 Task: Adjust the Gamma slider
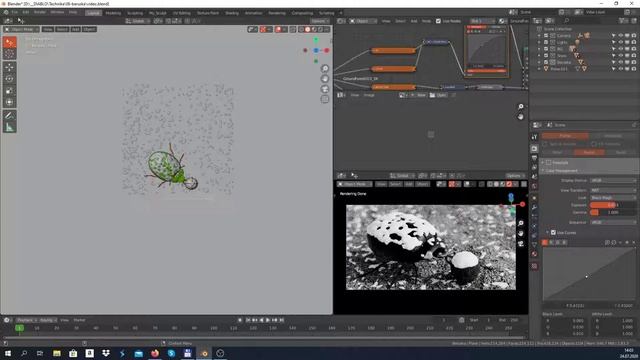tap(613, 212)
